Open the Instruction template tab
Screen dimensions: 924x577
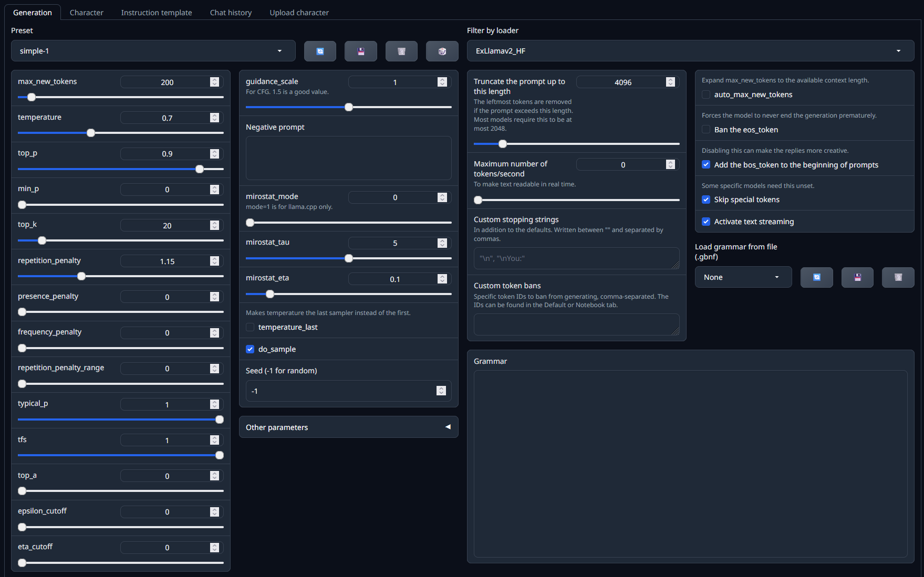coord(157,13)
